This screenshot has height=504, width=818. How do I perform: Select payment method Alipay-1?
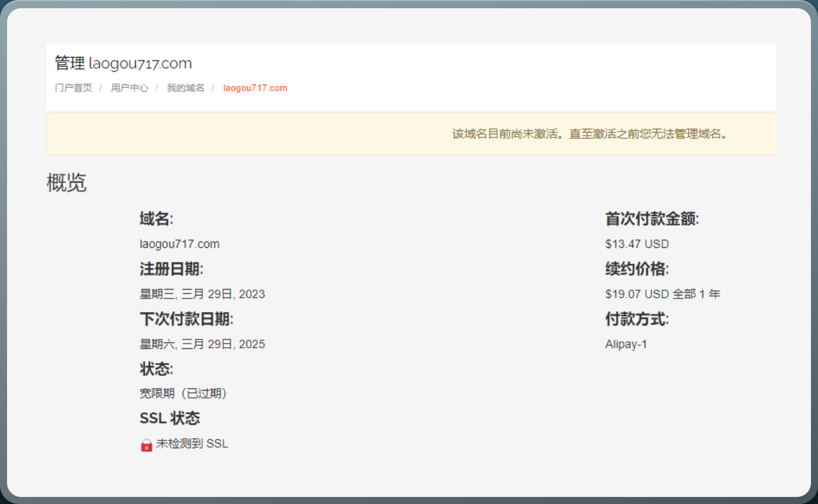pyautogui.click(x=626, y=344)
